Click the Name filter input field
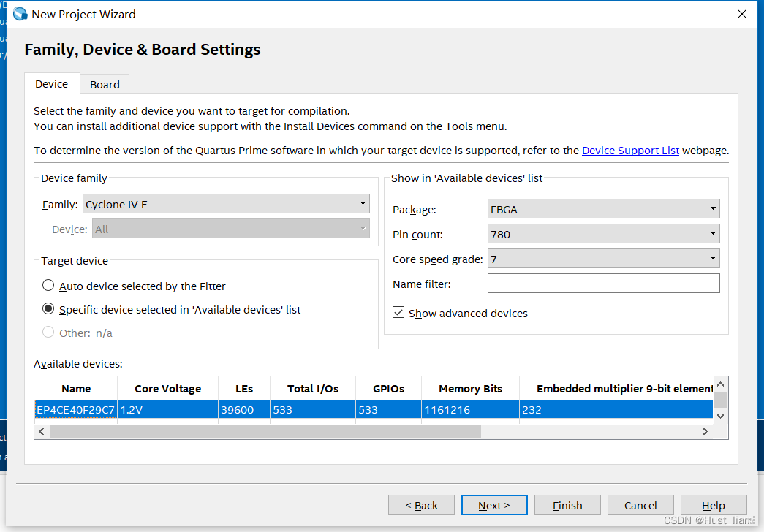Viewport: 764px width, 532px height. [603, 284]
